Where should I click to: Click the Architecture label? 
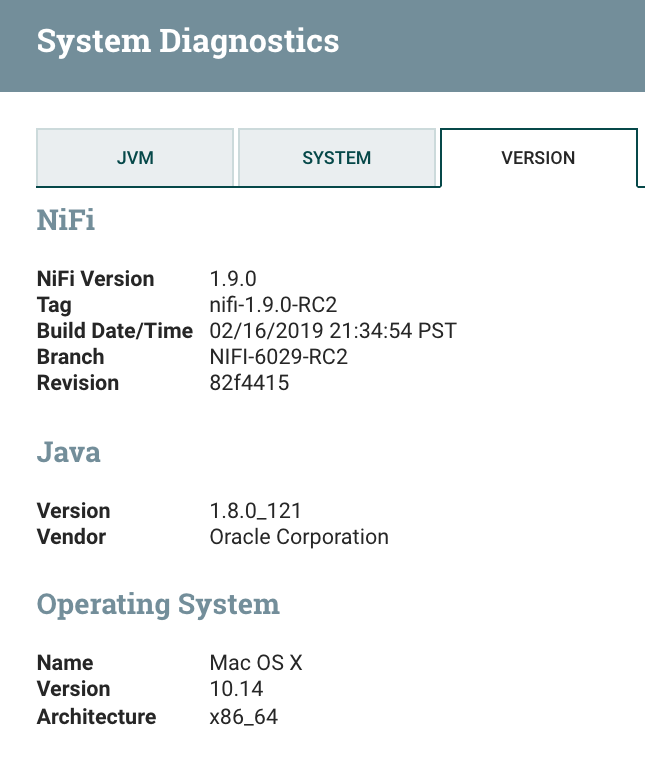click(x=96, y=717)
